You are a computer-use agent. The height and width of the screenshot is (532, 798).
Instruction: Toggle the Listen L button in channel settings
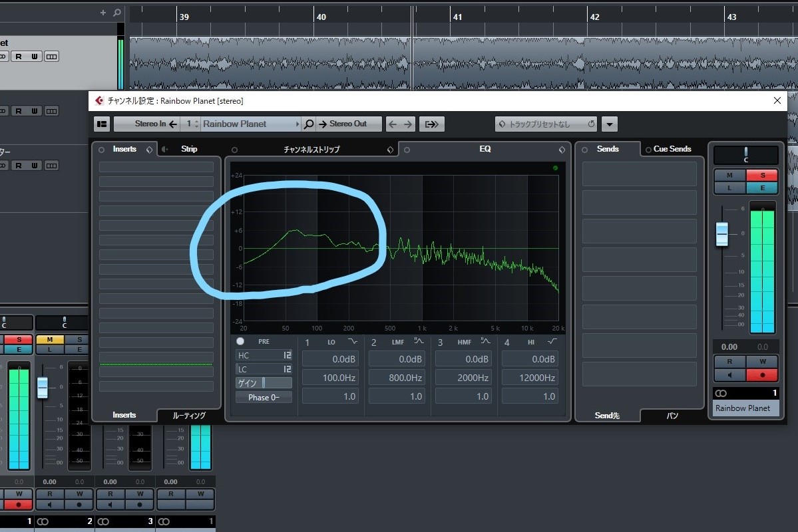pyautogui.click(x=729, y=188)
